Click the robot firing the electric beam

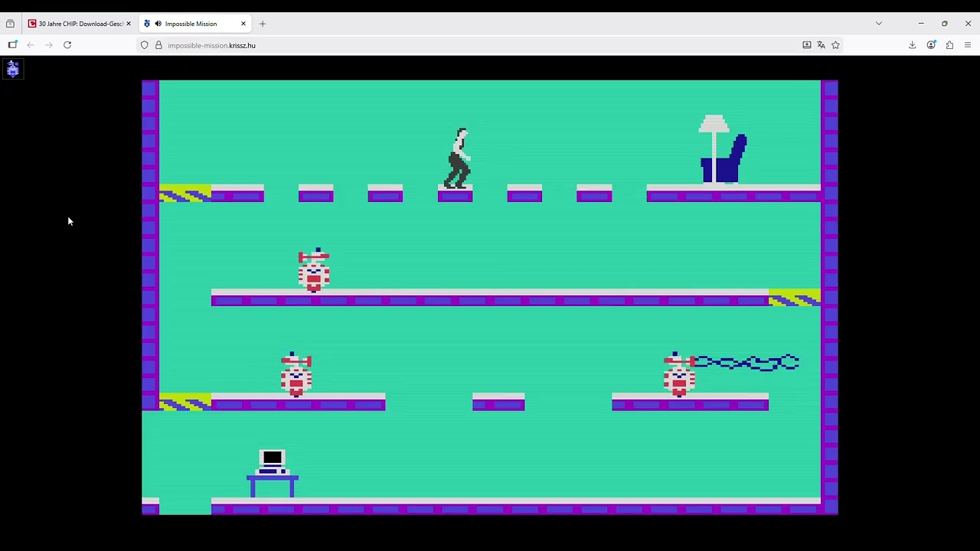[679, 374]
